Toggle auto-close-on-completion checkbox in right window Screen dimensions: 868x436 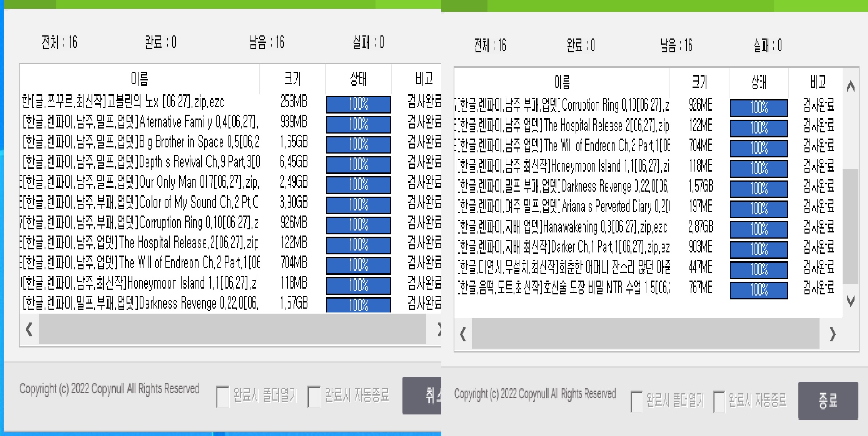pos(719,401)
